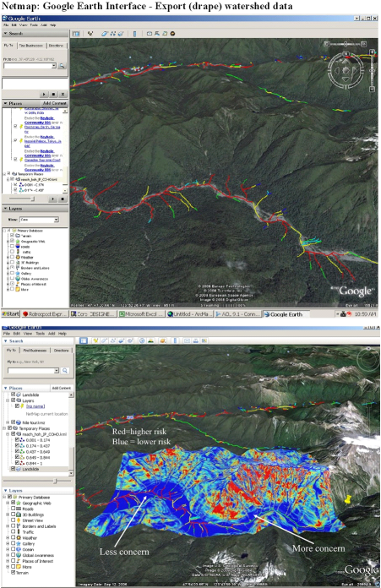Toggle sidebar icon in upper window toolbar
The height and width of the screenshot is (588, 381).
pos(76,34)
